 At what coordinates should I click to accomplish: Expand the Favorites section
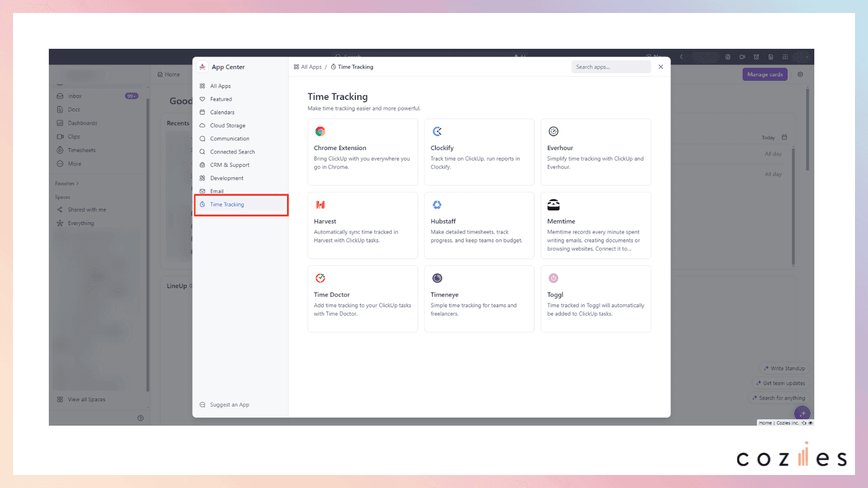click(x=67, y=183)
